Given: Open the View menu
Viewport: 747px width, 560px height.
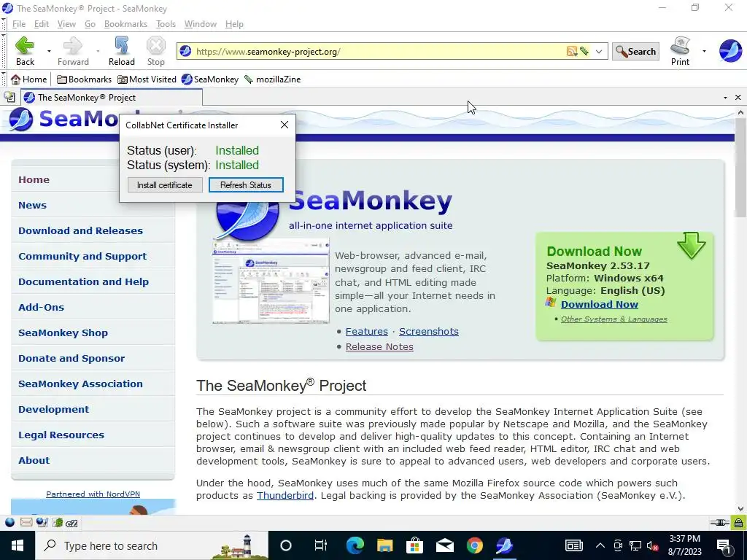Looking at the screenshot, I should click(x=66, y=24).
